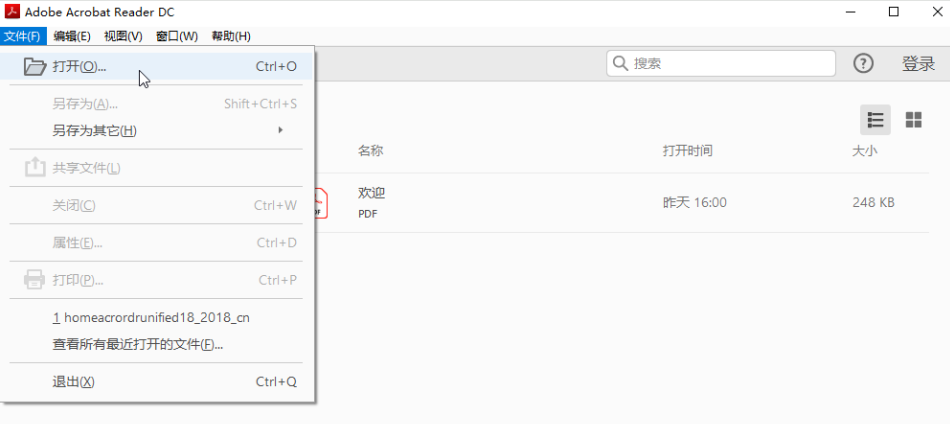Choose 打开(O)... from File menu

point(157,67)
